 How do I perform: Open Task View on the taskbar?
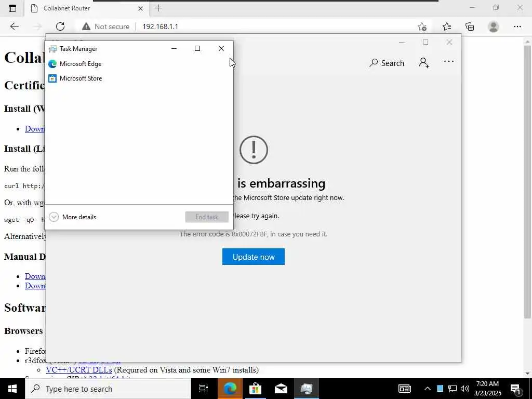pos(204,389)
